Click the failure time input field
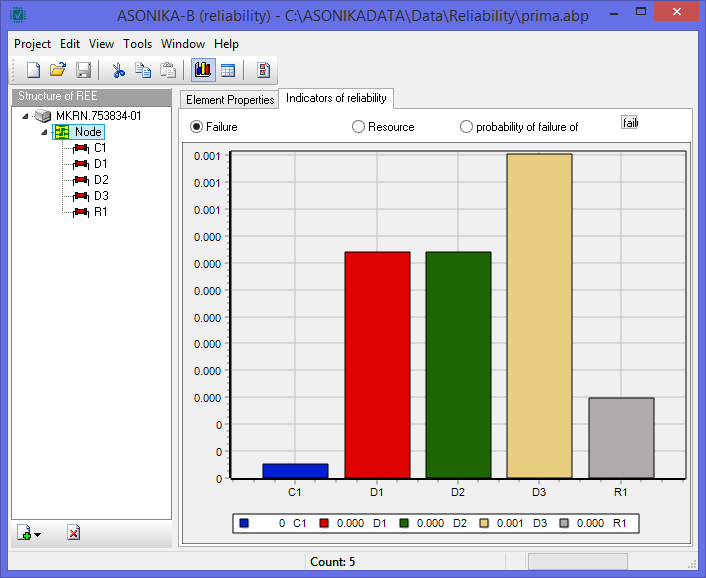706x578 pixels. [x=629, y=123]
